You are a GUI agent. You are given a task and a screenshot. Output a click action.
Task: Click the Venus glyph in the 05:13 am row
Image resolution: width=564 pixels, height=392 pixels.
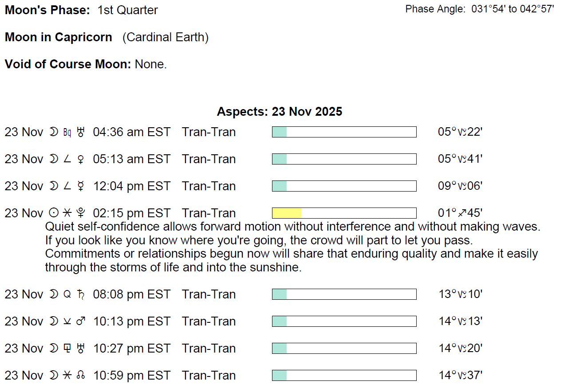click(x=81, y=159)
